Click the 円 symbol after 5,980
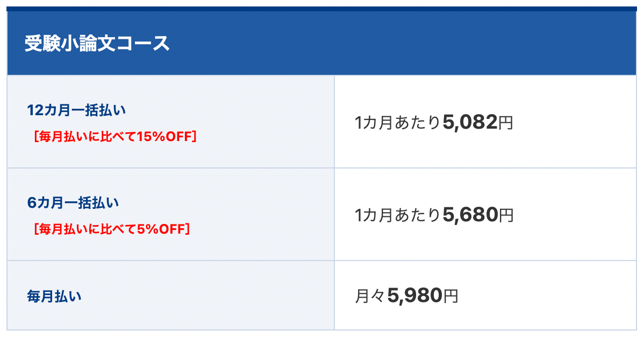 click(x=450, y=296)
